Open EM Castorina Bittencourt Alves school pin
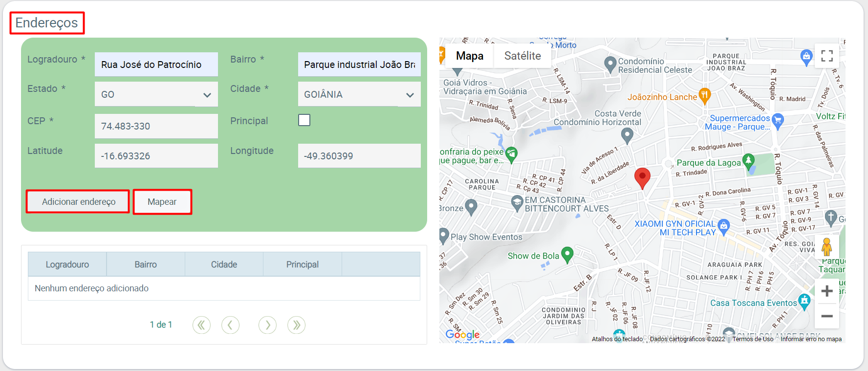 (x=517, y=203)
